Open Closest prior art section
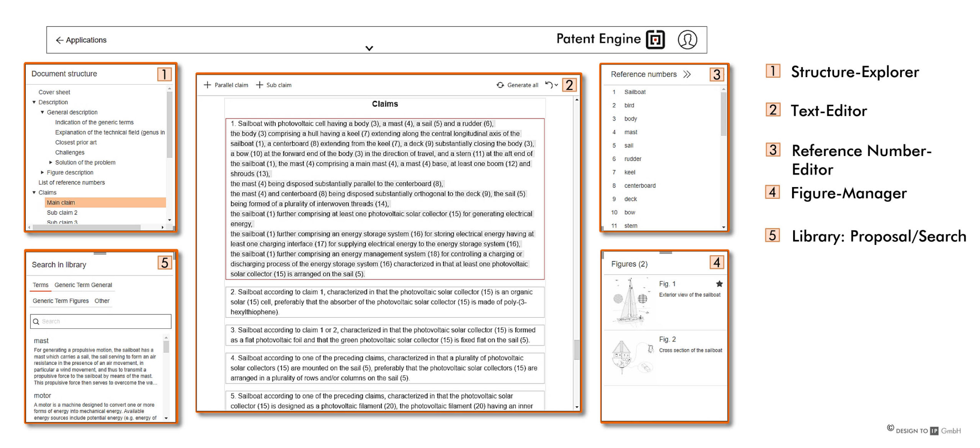 pos(76,142)
